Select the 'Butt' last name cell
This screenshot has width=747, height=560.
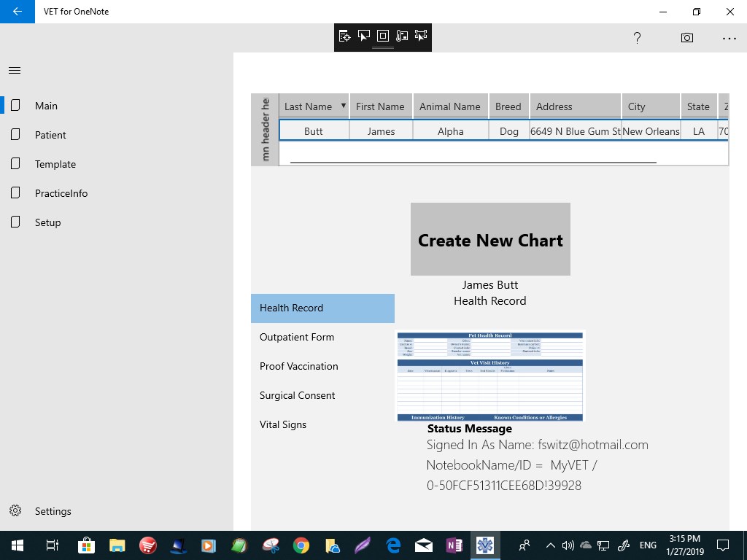tap(314, 131)
